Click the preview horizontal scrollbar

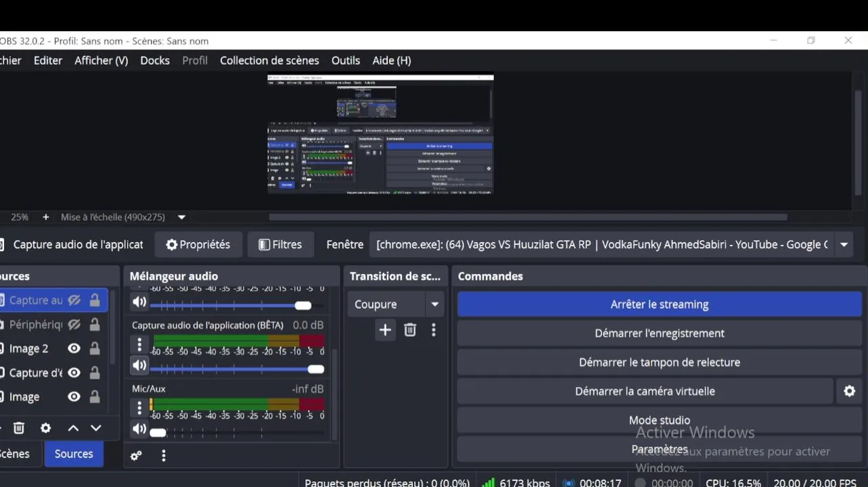(528, 217)
